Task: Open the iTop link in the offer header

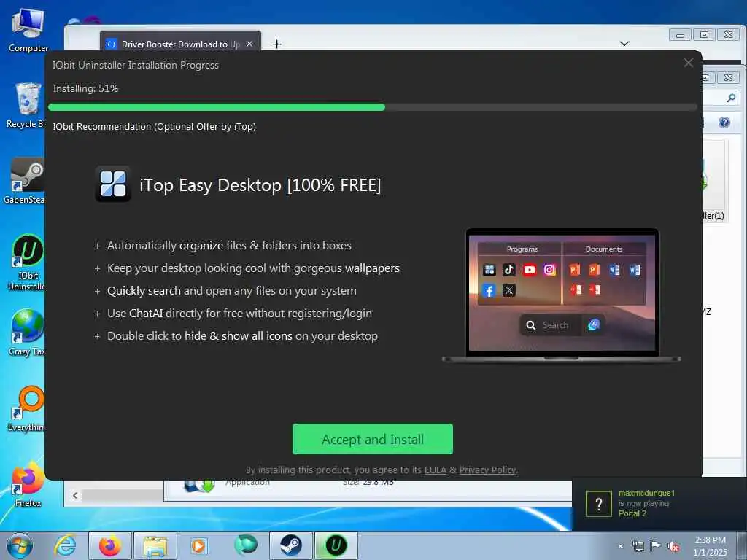Action: (x=244, y=127)
